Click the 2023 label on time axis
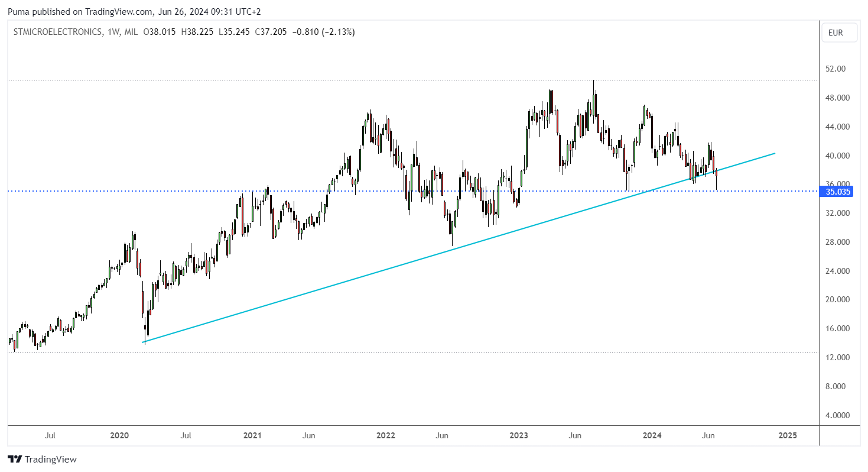 tap(519, 435)
